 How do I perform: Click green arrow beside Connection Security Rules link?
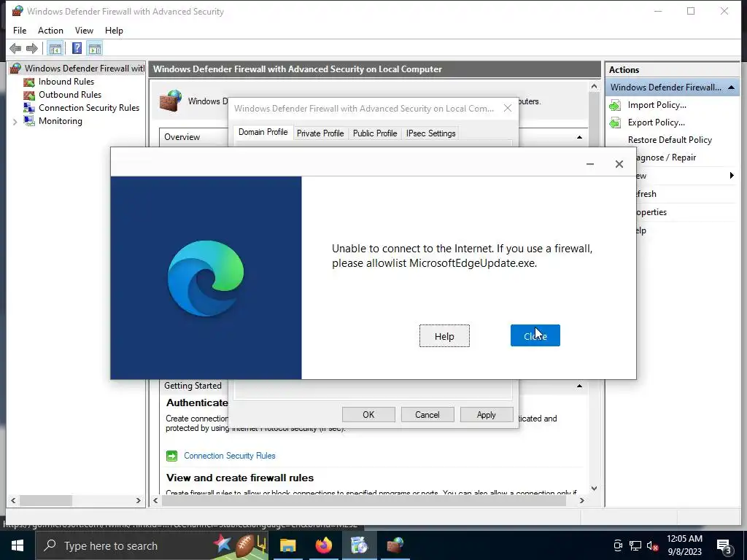[171, 456]
